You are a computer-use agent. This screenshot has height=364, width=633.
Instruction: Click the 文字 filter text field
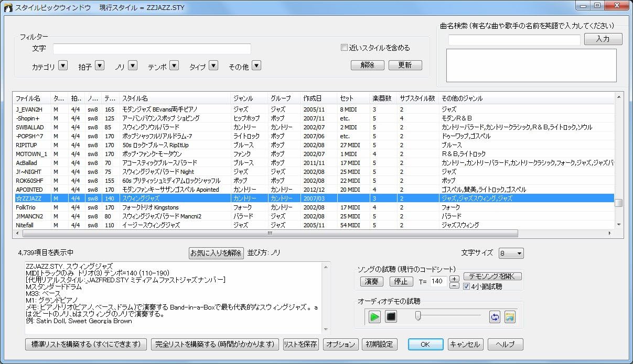(x=152, y=49)
